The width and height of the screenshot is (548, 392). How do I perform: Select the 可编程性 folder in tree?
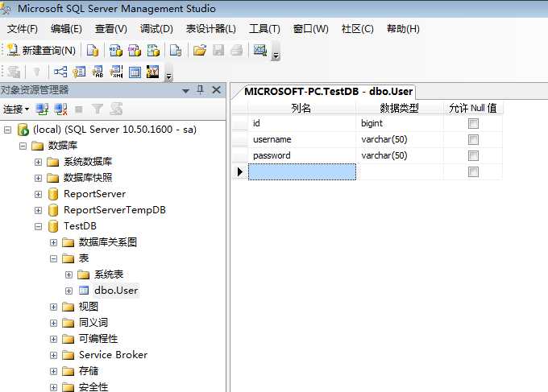pyautogui.click(x=98, y=339)
